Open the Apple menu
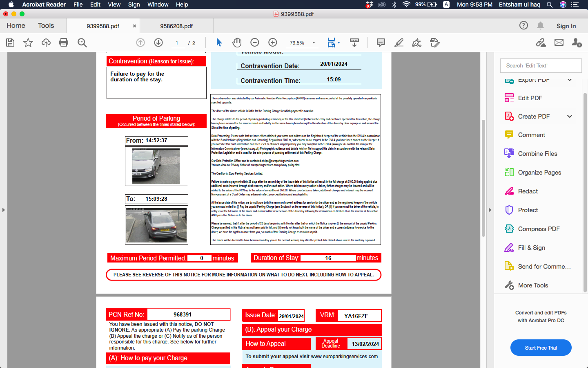This screenshot has height=368, width=588. click(11, 4)
